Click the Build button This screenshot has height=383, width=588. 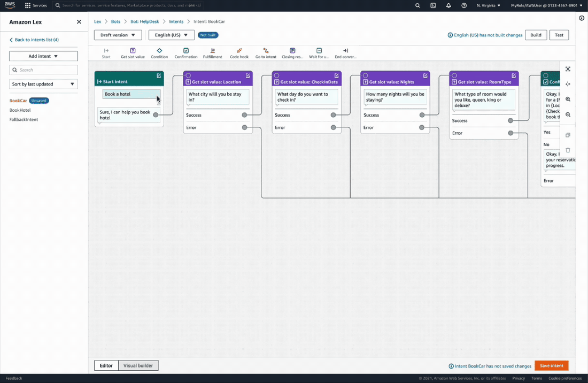(536, 35)
